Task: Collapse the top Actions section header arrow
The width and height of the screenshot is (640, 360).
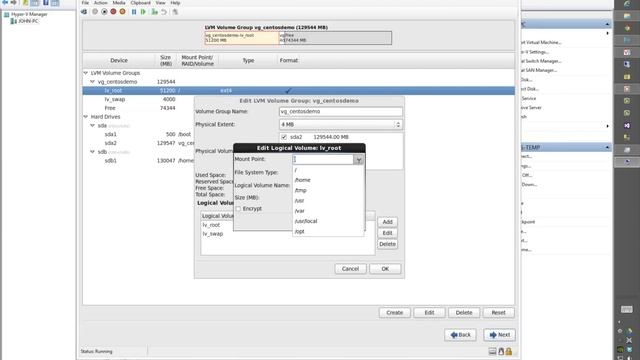Action: [x=607, y=24]
